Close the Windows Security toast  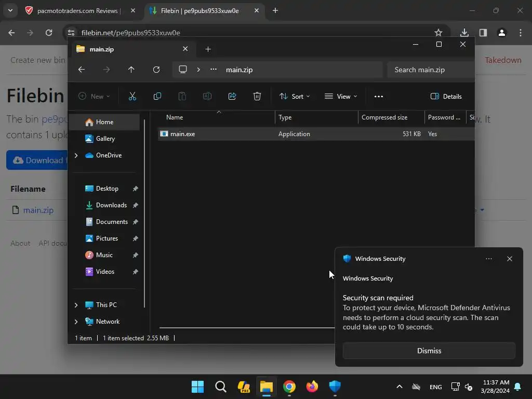tap(509, 259)
